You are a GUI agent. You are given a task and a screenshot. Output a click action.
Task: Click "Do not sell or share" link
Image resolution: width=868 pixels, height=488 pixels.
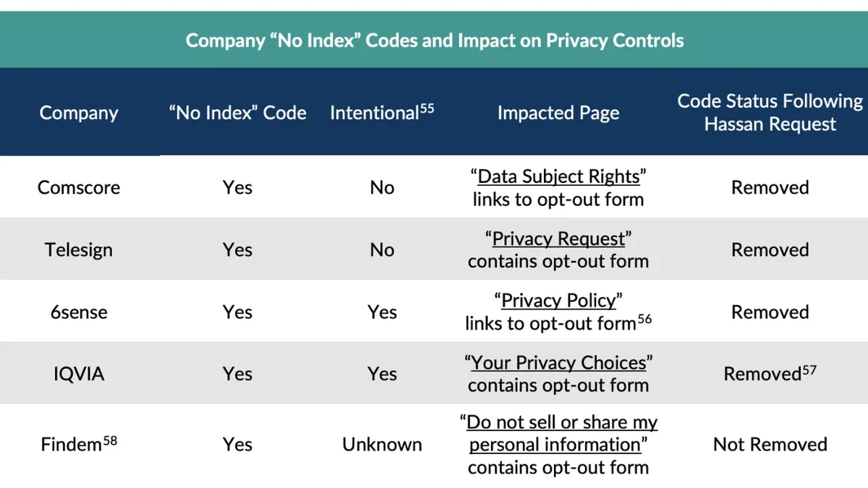(x=562, y=423)
